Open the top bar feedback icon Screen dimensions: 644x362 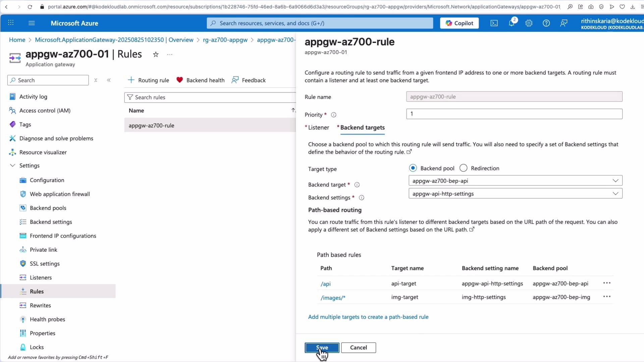(564, 23)
